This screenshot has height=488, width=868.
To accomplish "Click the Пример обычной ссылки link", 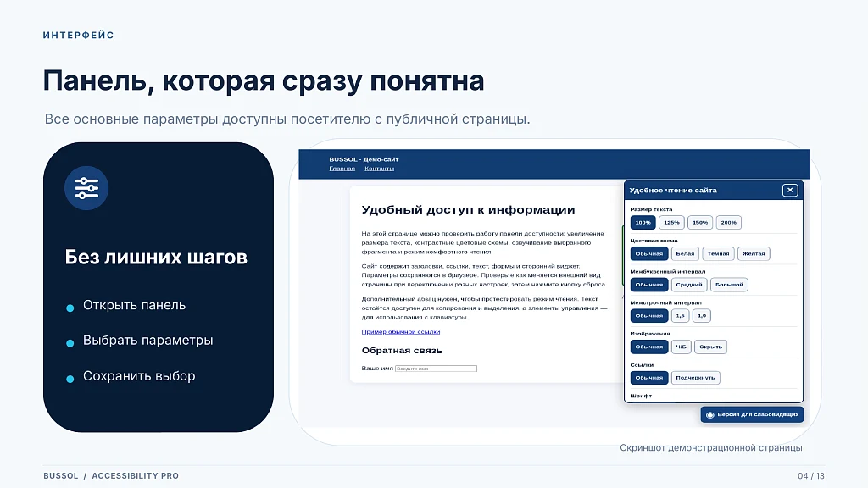I will [x=401, y=332].
